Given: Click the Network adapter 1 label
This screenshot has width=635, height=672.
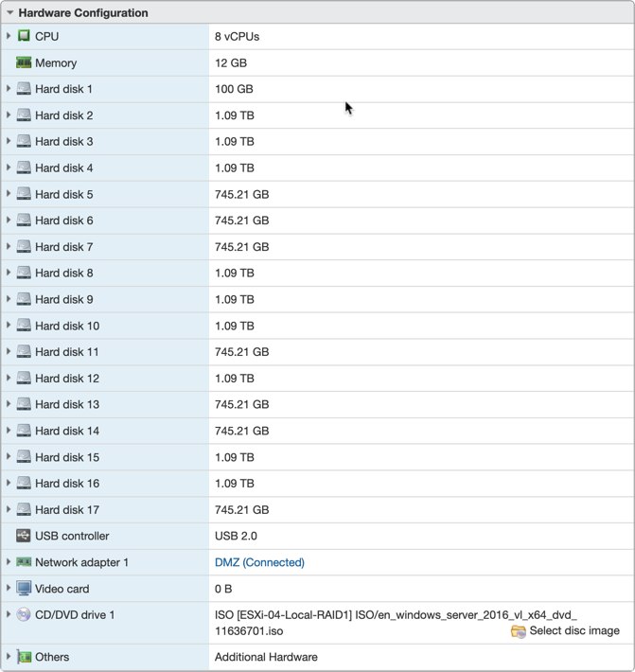Looking at the screenshot, I should (81, 562).
